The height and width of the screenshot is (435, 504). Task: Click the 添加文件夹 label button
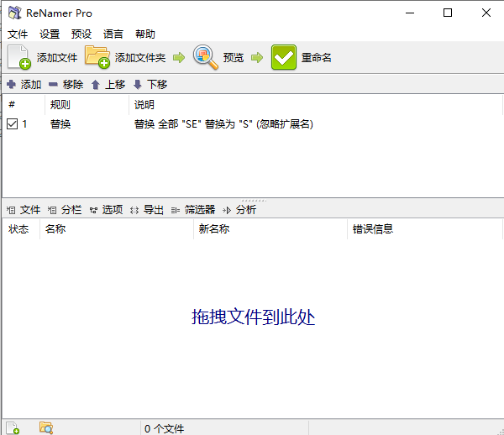(140, 57)
